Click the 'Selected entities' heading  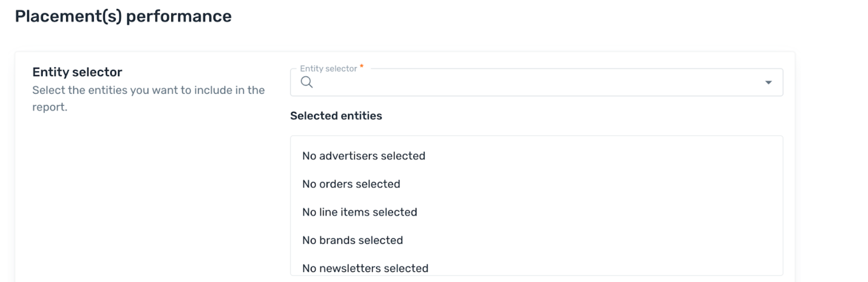tap(336, 116)
